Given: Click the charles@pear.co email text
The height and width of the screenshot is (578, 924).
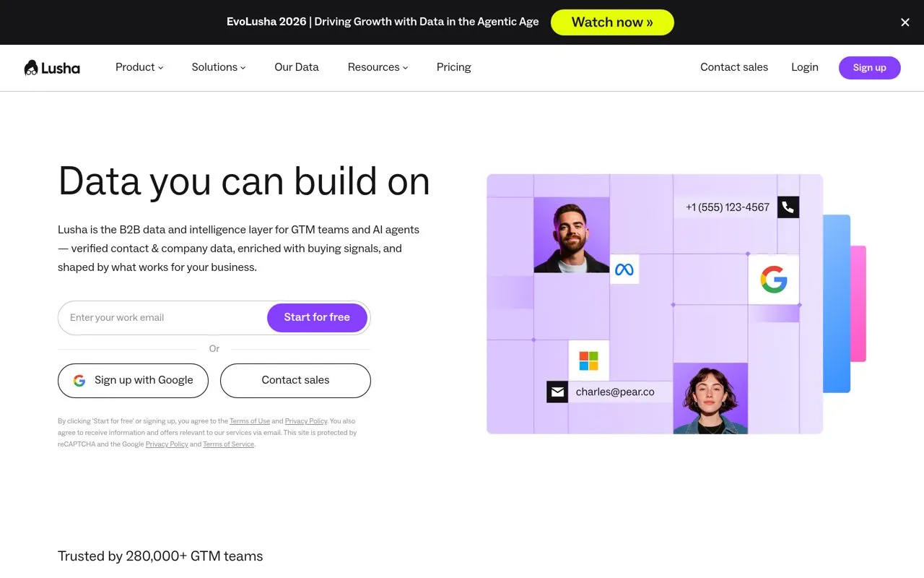Looking at the screenshot, I should click(615, 392).
